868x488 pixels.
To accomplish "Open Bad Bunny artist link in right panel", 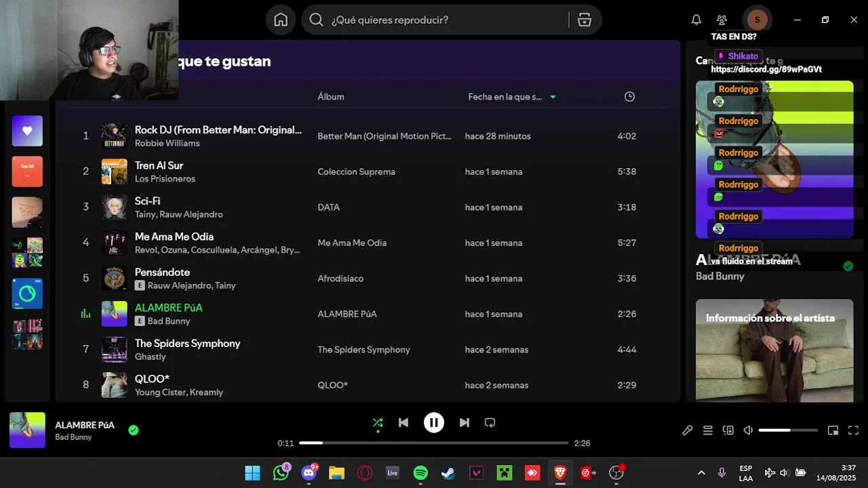I will pyautogui.click(x=720, y=277).
